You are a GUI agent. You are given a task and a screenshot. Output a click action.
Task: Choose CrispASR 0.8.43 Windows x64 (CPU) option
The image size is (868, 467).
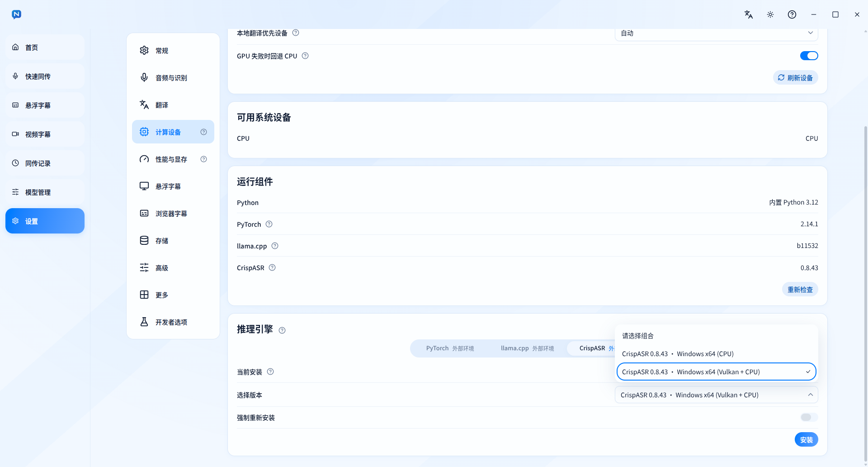[x=717, y=353]
